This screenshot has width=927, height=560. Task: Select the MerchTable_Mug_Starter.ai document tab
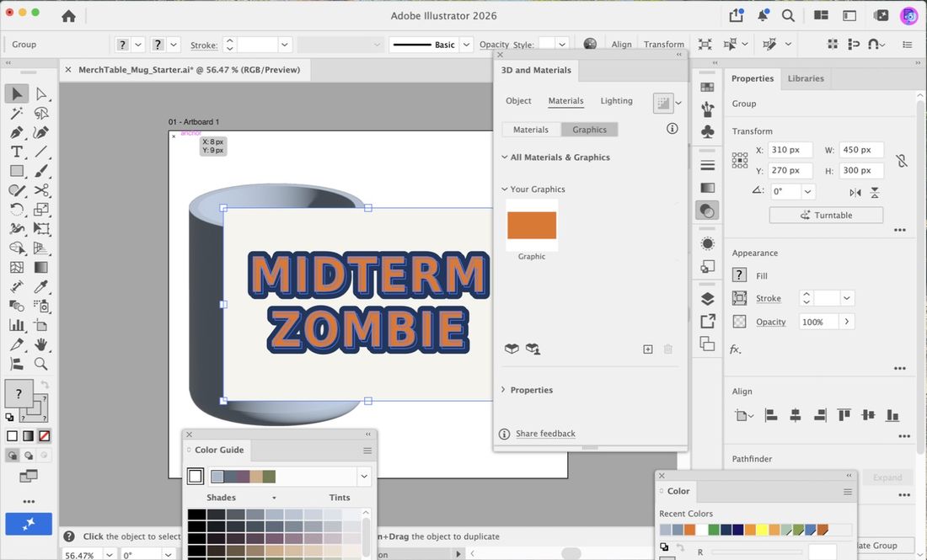(x=189, y=70)
